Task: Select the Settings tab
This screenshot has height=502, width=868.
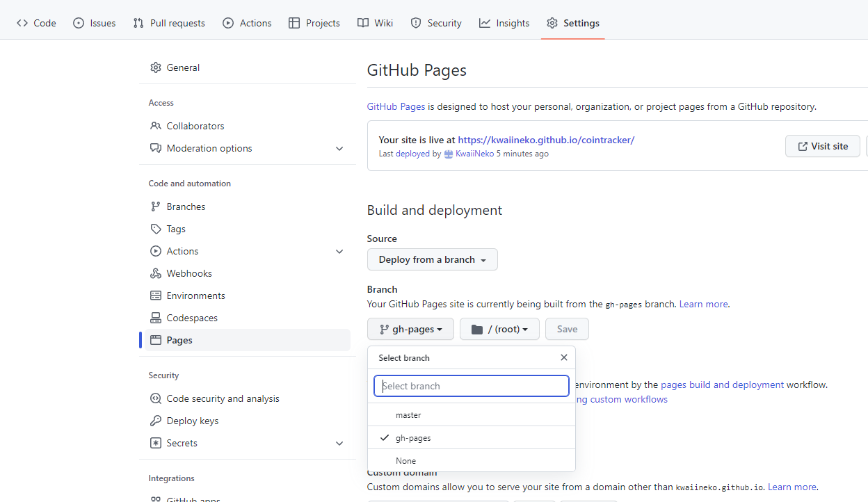Action: 573,23
